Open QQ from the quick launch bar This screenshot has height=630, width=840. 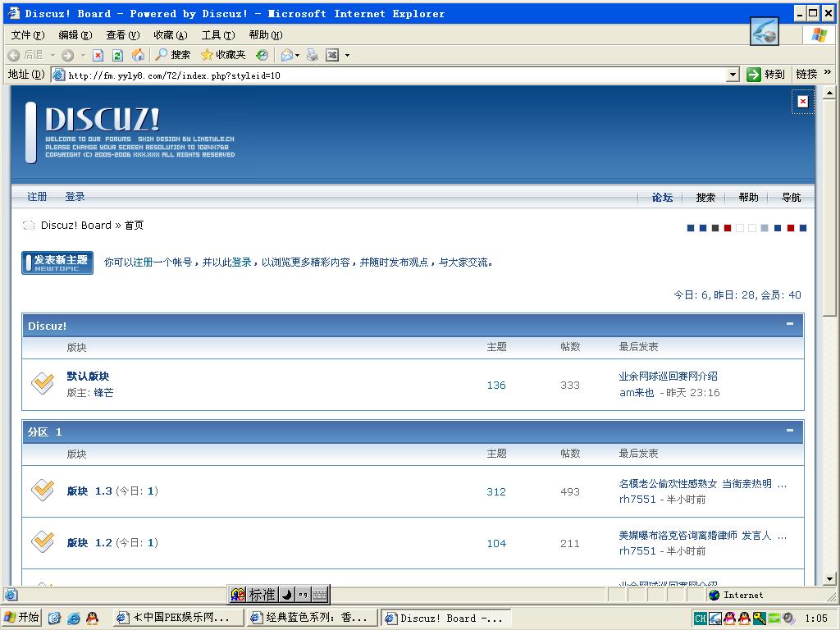(92, 619)
